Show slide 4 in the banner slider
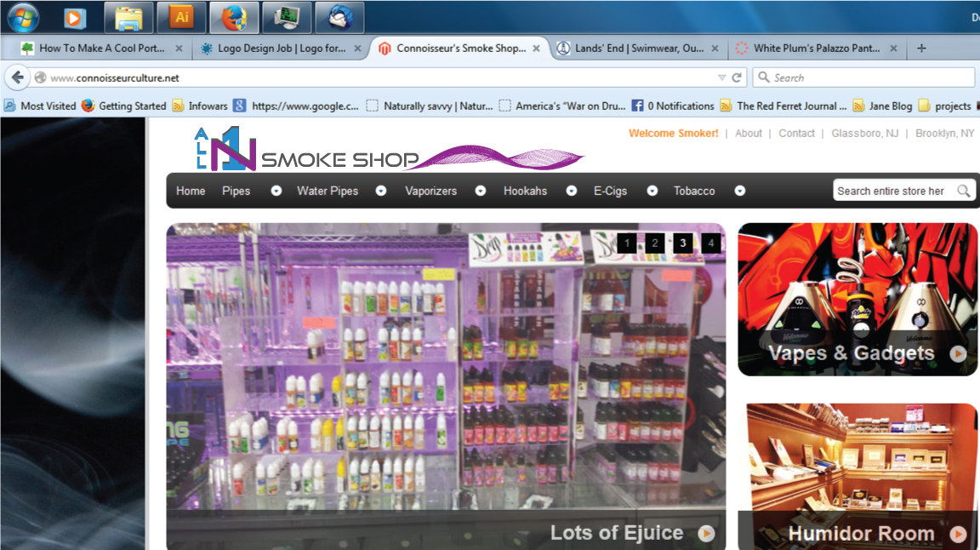 pos(710,243)
